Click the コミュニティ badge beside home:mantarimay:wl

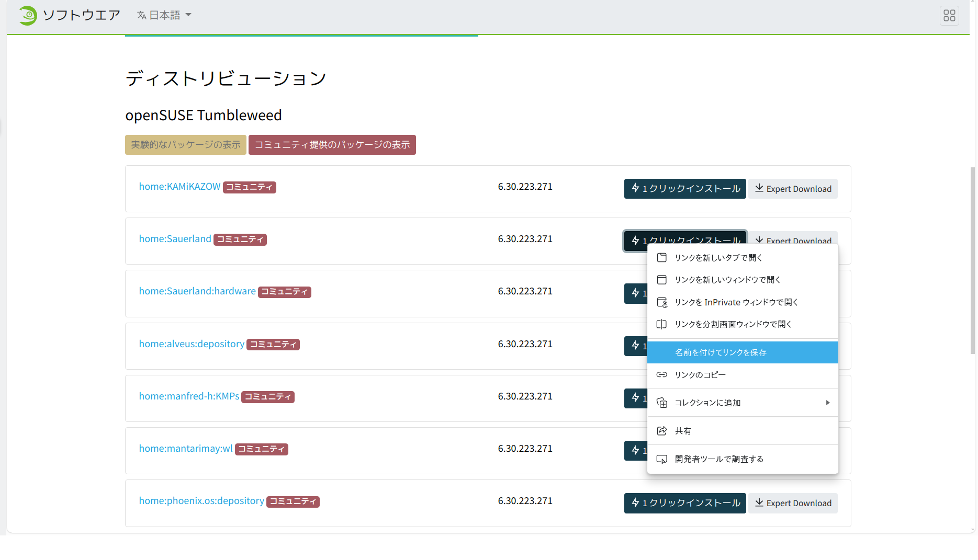[262, 449]
